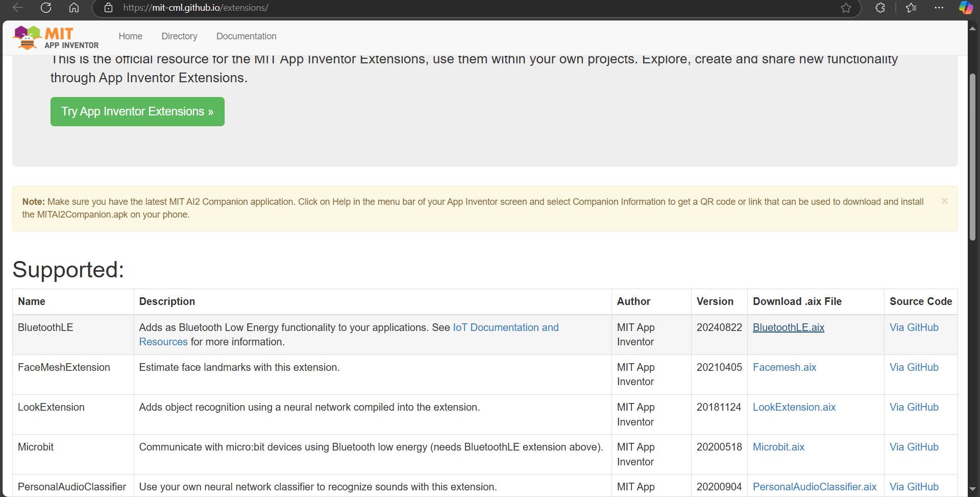980x497 pixels.
Task: Open the browser home page icon
Action: click(74, 8)
